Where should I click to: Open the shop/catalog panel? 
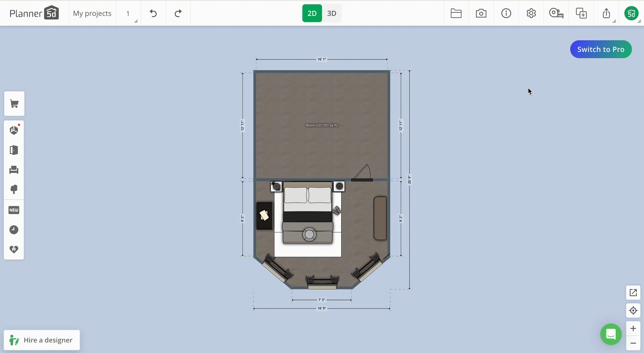pyautogui.click(x=14, y=104)
